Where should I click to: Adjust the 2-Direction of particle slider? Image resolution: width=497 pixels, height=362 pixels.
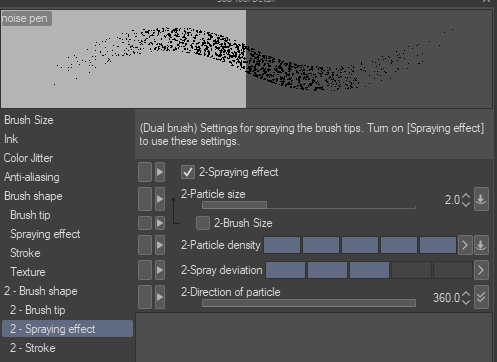click(309, 303)
